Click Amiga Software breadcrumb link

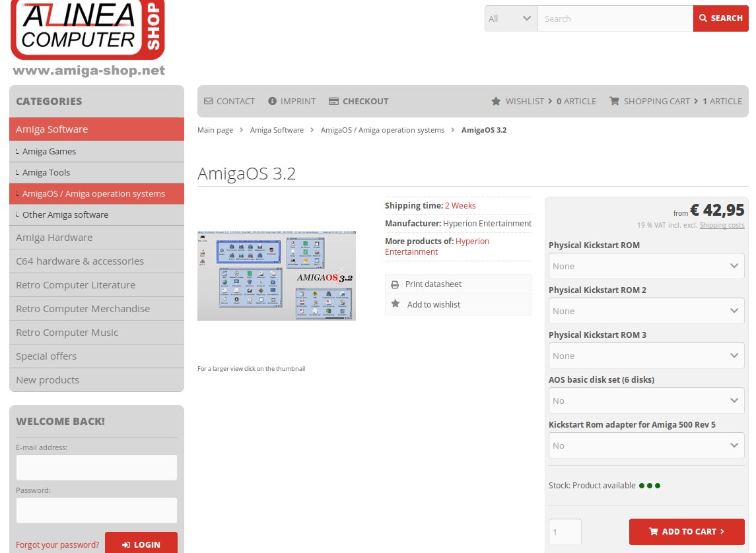point(277,130)
